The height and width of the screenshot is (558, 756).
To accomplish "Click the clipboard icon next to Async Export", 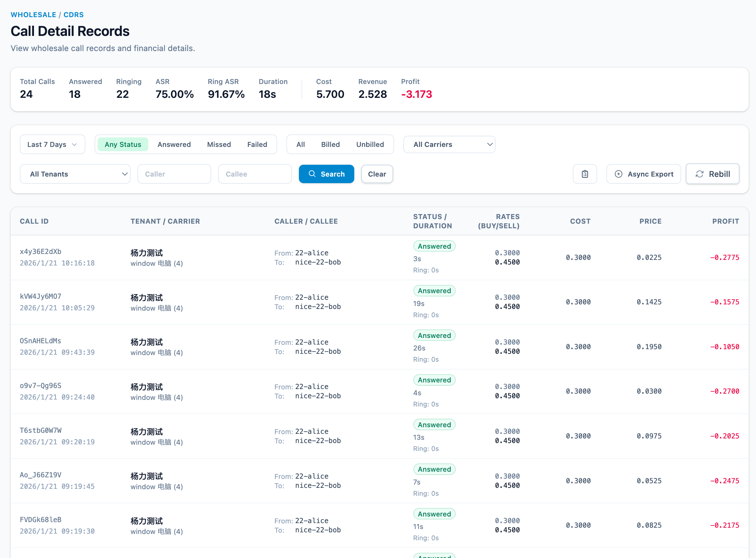I will pos(585,174).
